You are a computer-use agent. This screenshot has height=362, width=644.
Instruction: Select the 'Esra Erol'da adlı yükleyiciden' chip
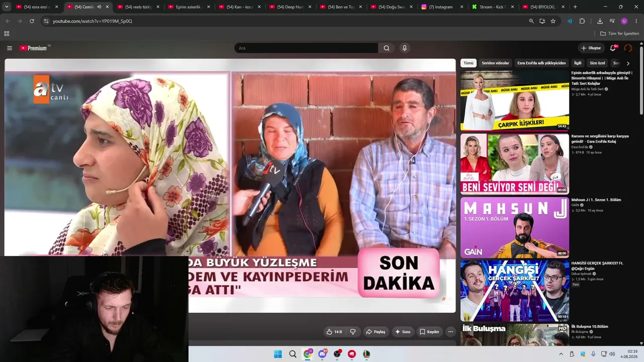[541, 63]
